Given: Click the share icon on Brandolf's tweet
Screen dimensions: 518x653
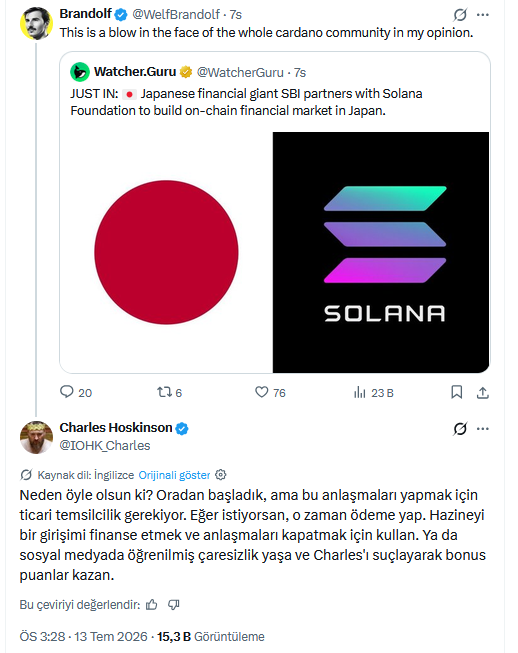Looking at the screenshot, I should coord(483,392).
